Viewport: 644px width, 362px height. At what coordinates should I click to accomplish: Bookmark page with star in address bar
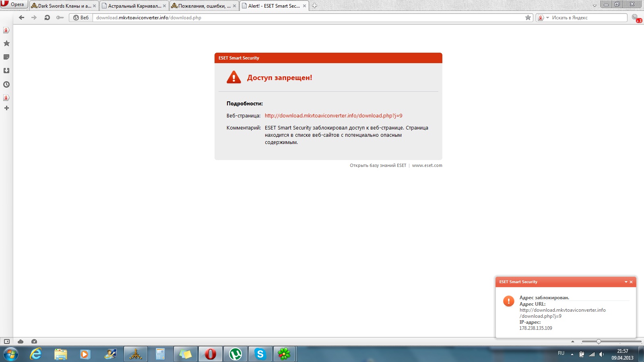(x=528, y=18)
